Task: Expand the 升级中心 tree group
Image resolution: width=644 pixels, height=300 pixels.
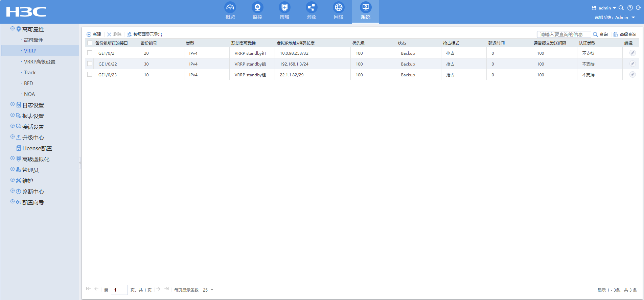Action: [x=13, y=137]
